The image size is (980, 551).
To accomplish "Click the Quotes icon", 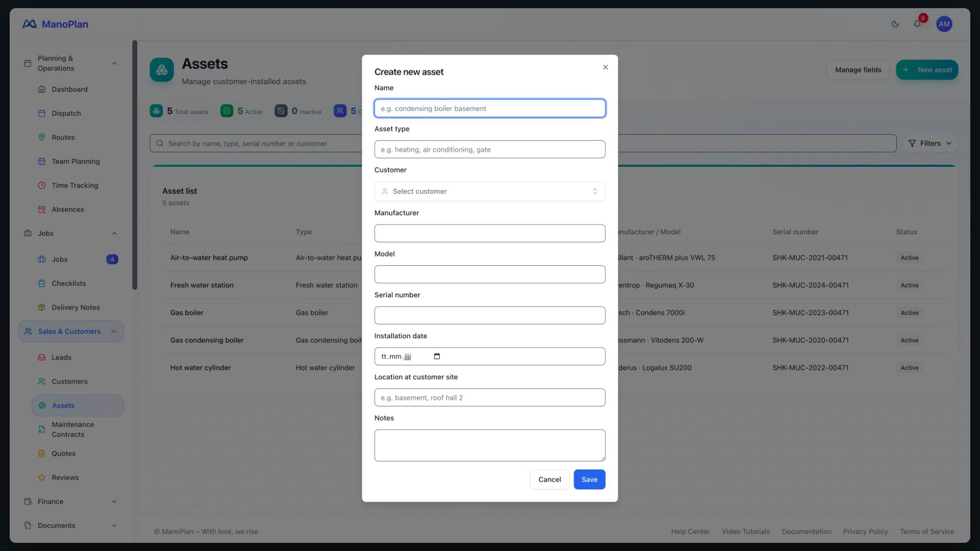I will tap(42, 454).
